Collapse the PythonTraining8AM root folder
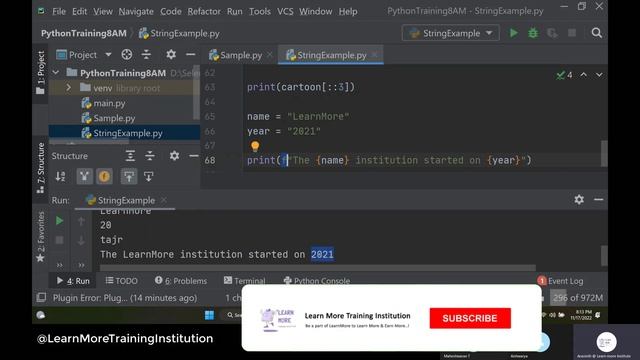Viewport: 640px width, 360px height. click(56, 73)
